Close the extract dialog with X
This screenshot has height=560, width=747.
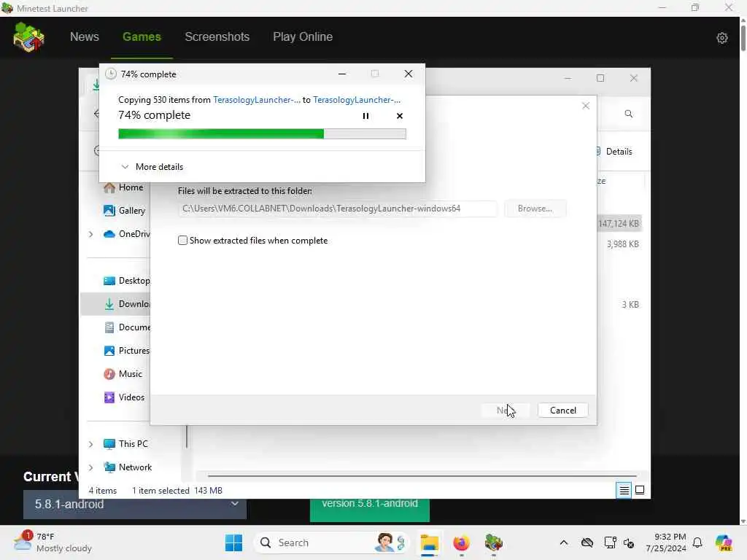pyautogui.click(x=586, y=106)
